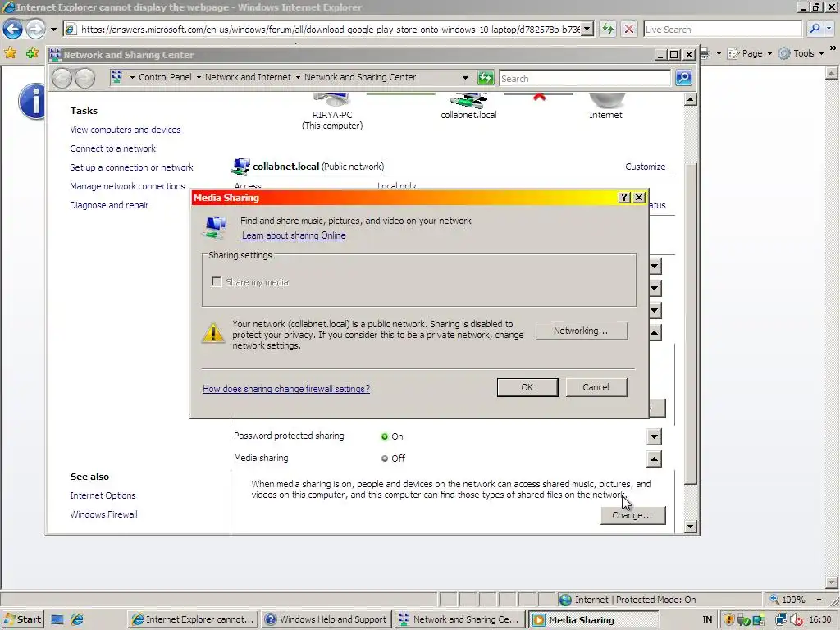Open Windows Firewall under See also
Screen dimensions: 840x630
(x=103, y=514)
